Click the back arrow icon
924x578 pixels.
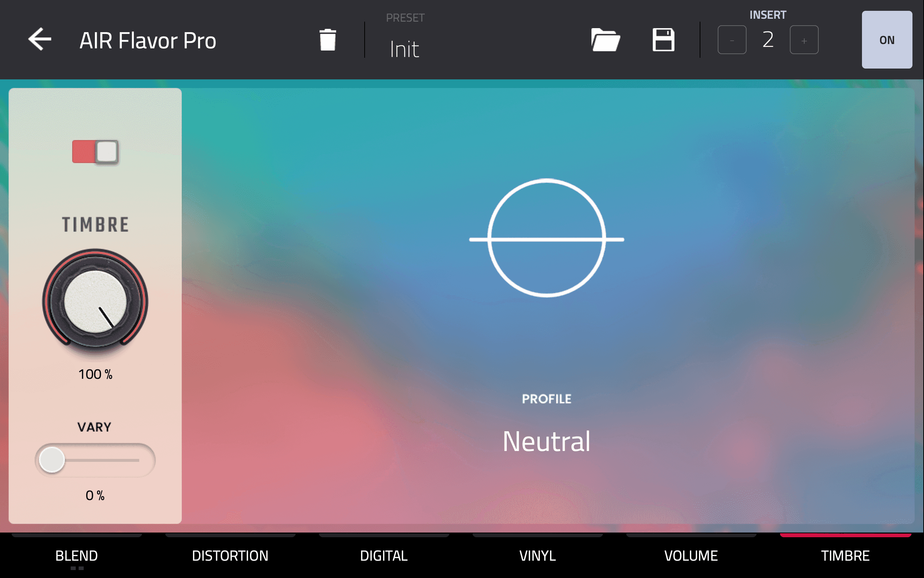point(40,39)
